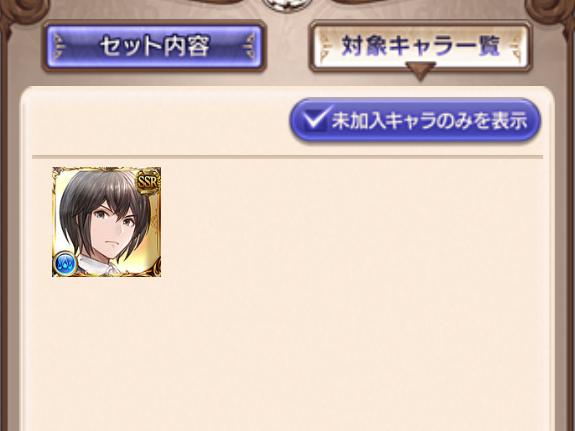Toggle the 未加入キャラのみを表示 filter
This screenshot has height=431, width=575.
click(415, 120)
